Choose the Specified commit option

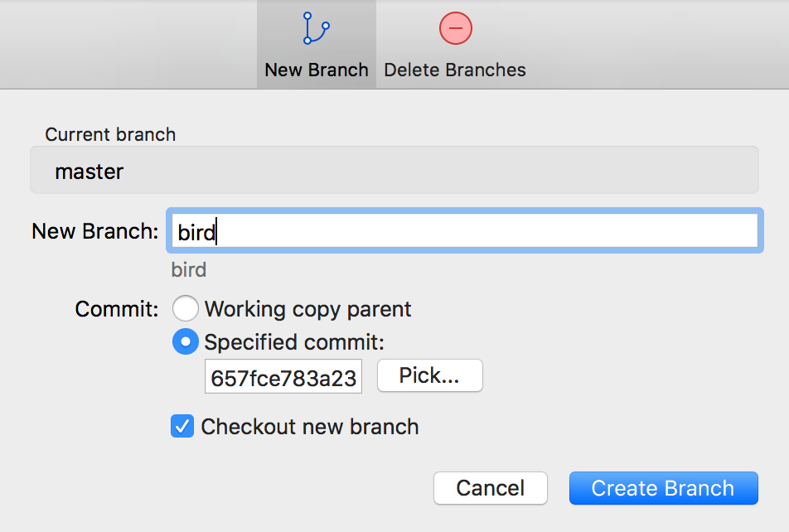[186, 341]
